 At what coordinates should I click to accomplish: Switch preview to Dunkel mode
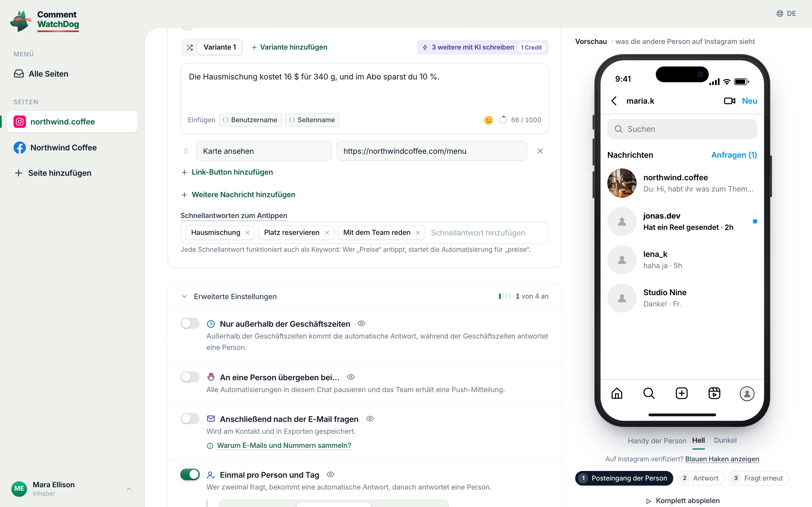725,440
